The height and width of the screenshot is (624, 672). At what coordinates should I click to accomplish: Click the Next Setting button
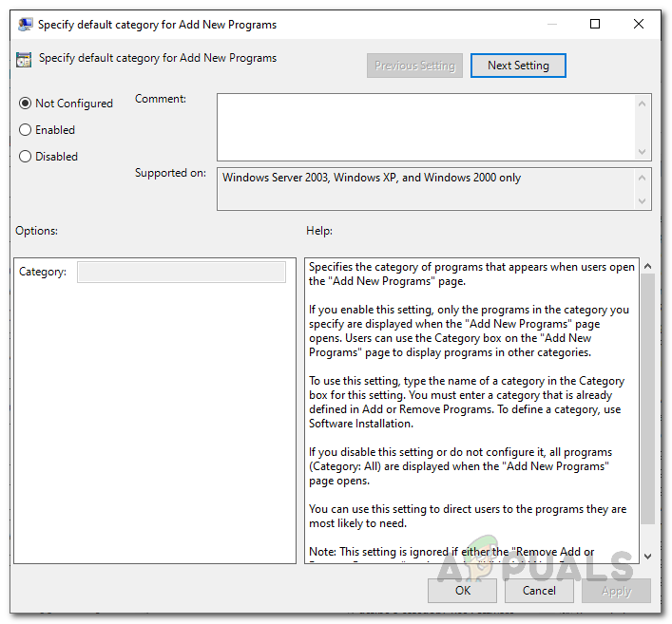point(518,66)
